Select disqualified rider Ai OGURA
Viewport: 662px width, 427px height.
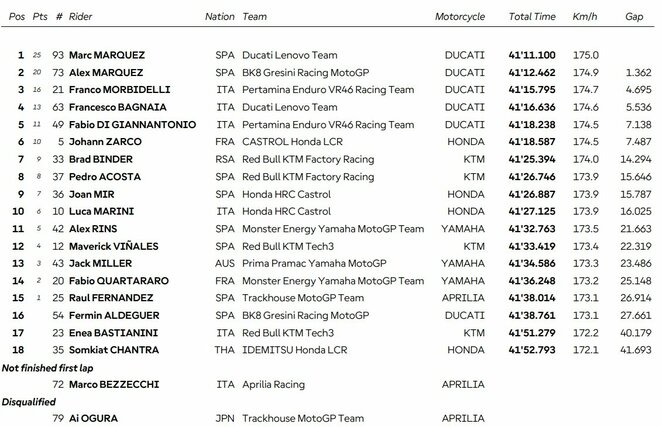(x=90, y=417)
